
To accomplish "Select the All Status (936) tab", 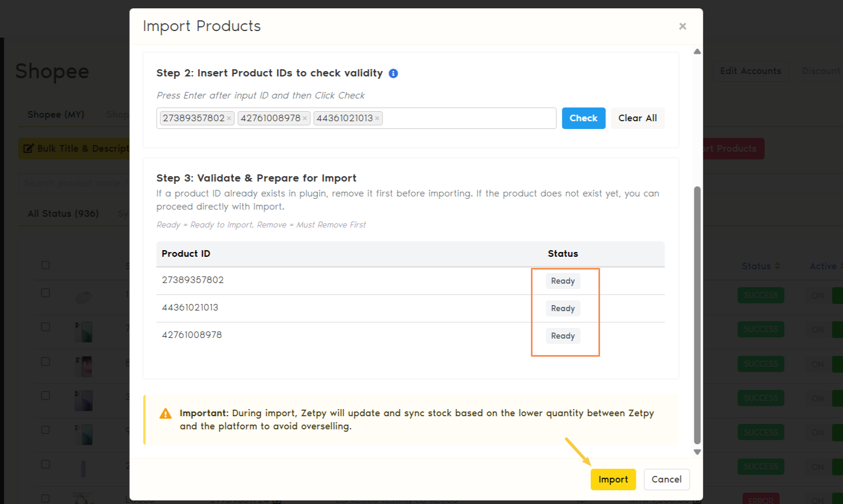I will tap(63, 214).
